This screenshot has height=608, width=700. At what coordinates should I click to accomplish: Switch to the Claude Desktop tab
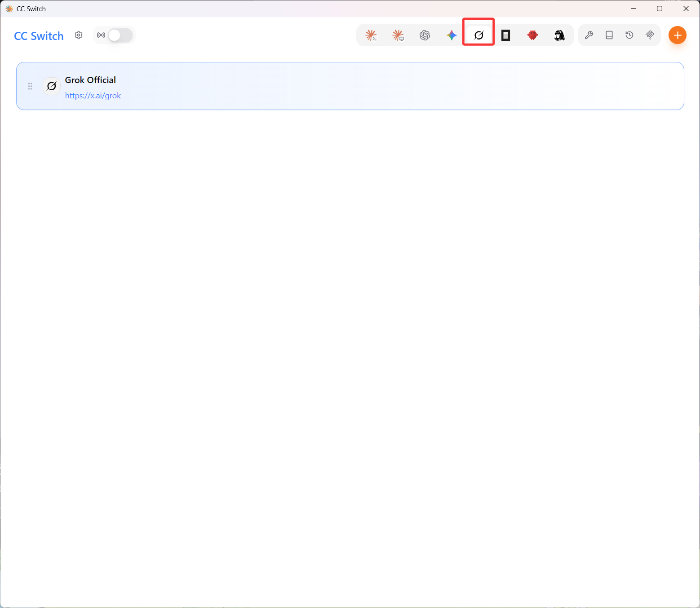pyautogui.click(x=398, y=35)
